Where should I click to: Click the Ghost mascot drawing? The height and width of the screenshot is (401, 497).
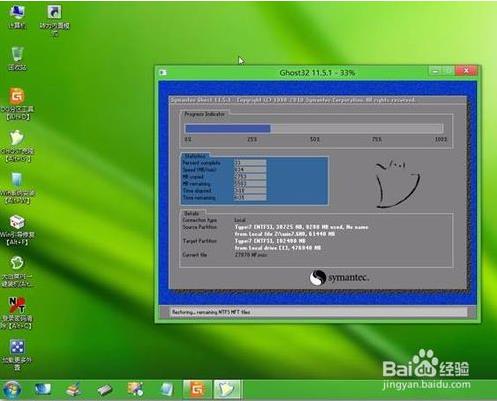click(398, 184)
